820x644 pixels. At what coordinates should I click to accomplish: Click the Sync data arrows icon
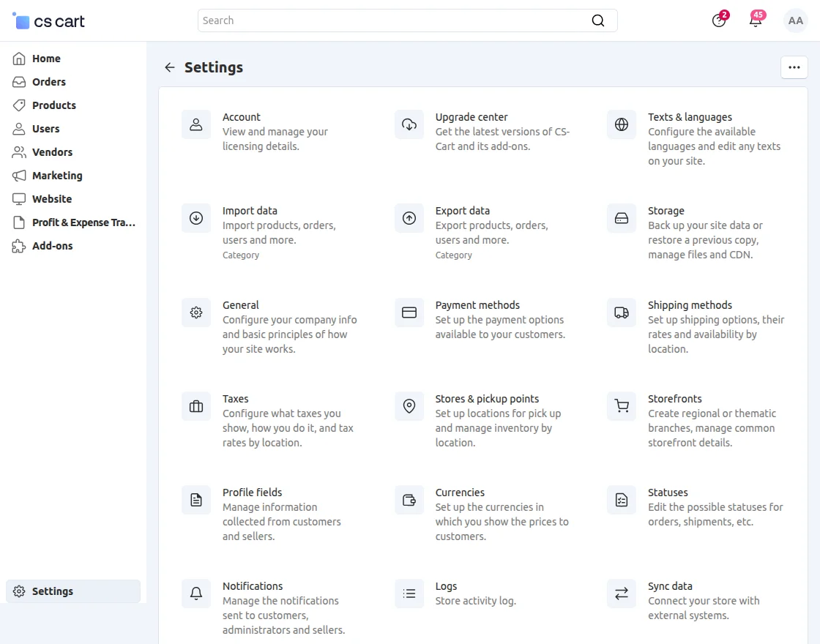621,593
